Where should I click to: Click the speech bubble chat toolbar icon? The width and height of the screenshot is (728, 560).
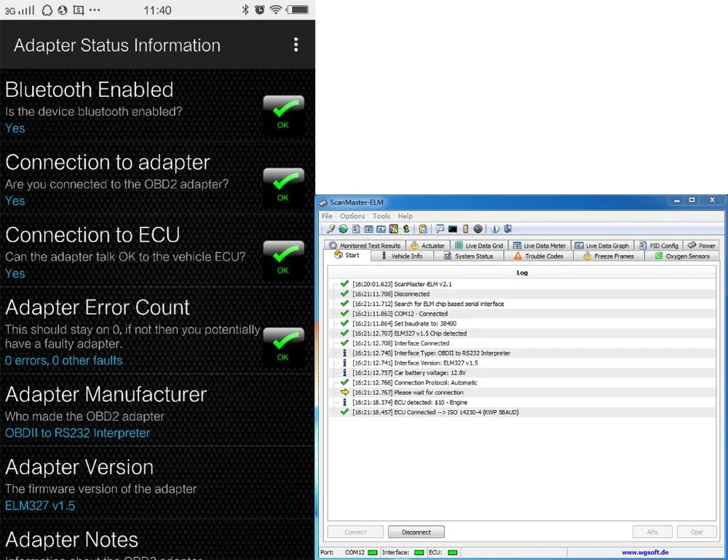click(x=440, y=229)
